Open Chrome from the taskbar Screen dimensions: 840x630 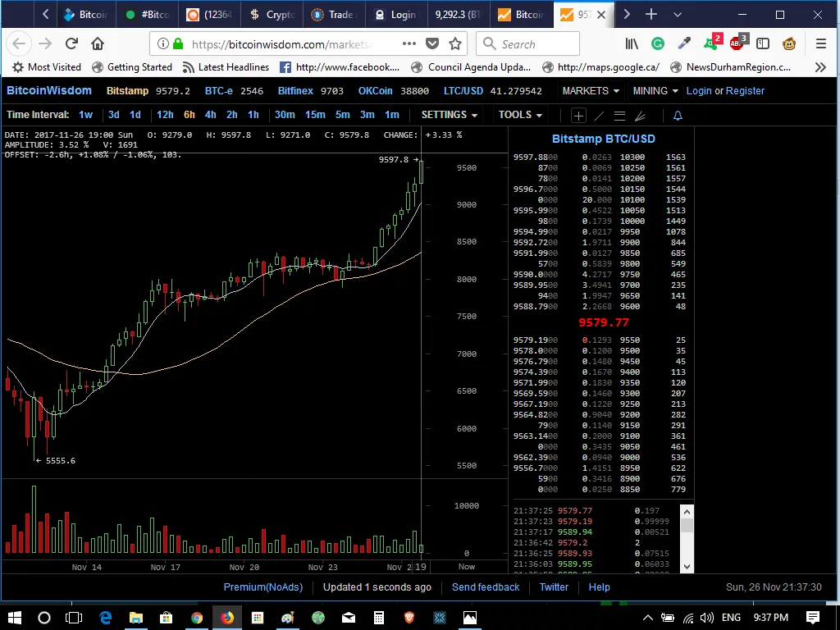click(197, 618)
